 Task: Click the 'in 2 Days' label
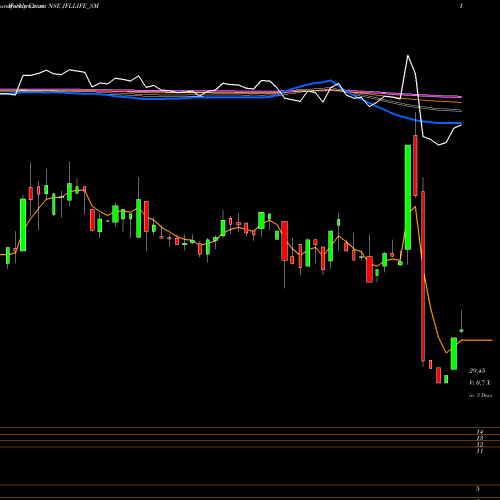(x=480, y=395)
